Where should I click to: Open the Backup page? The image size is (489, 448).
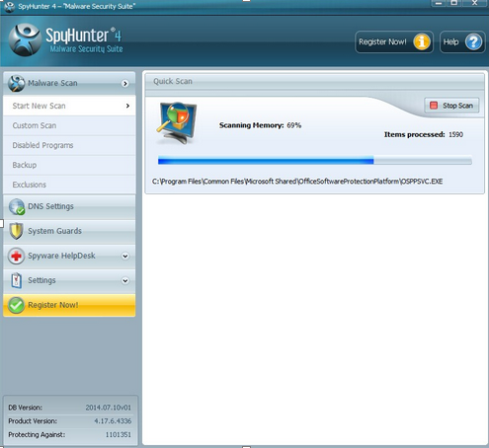[x=69, y=165]
